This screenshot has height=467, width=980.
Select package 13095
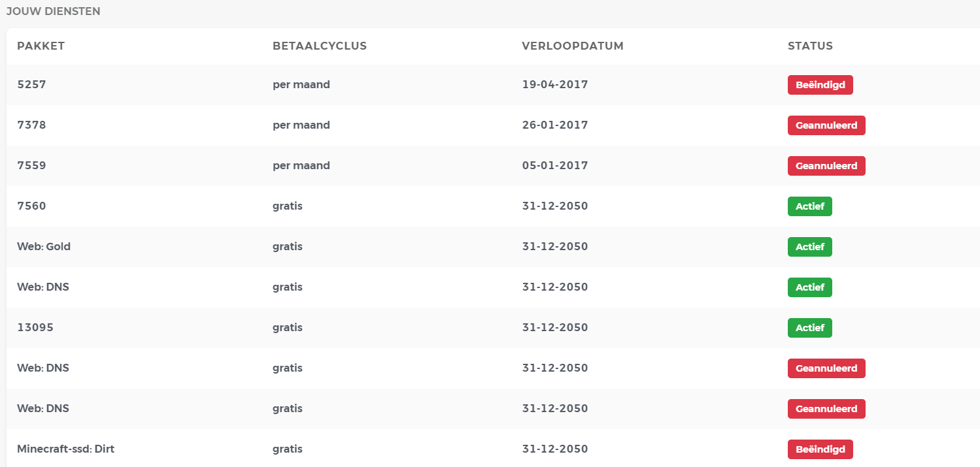[x=35, y=327]
